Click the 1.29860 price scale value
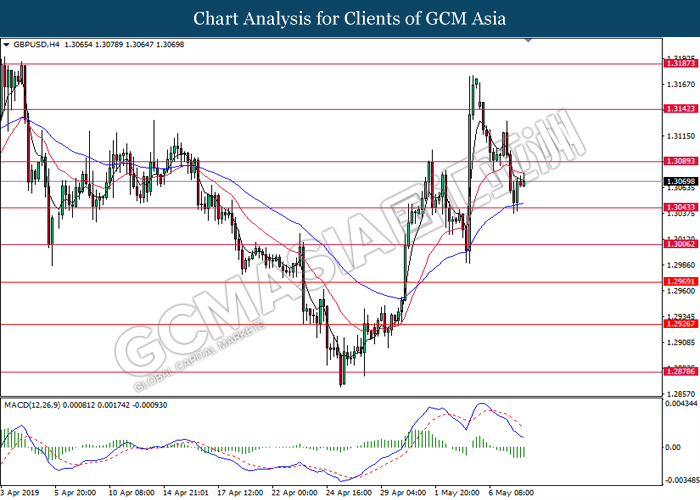 click(680, 265)
